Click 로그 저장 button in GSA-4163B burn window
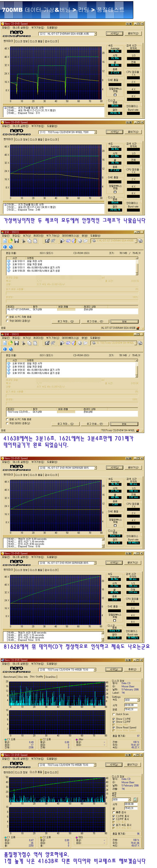This screenshot has width=157, height=868. point(65,321)
